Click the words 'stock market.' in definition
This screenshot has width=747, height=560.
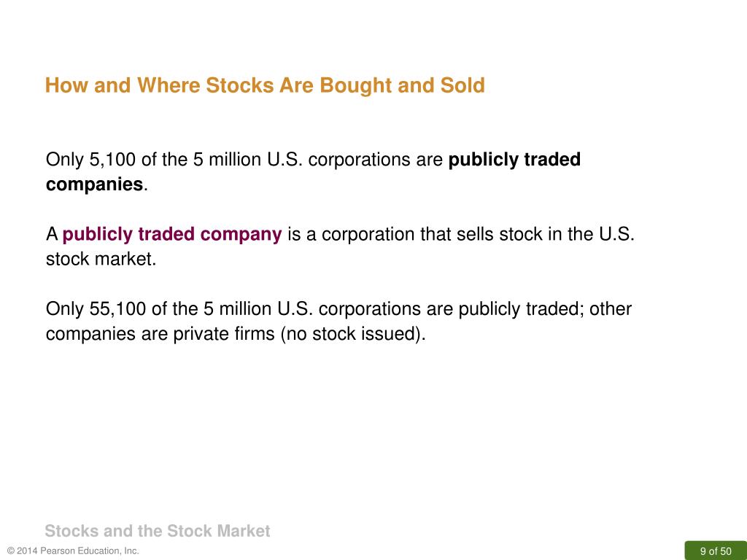(x=101, y=259)
